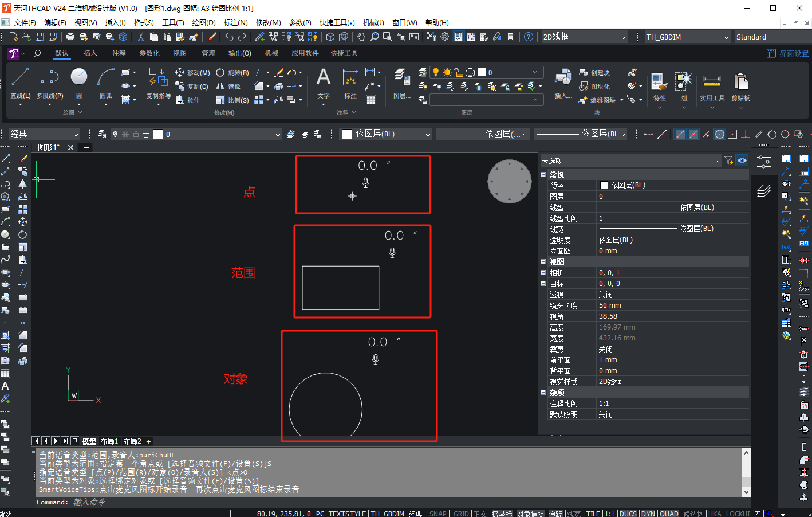
Task: Add a new drawing tab with plus
Action: (86, 147)
